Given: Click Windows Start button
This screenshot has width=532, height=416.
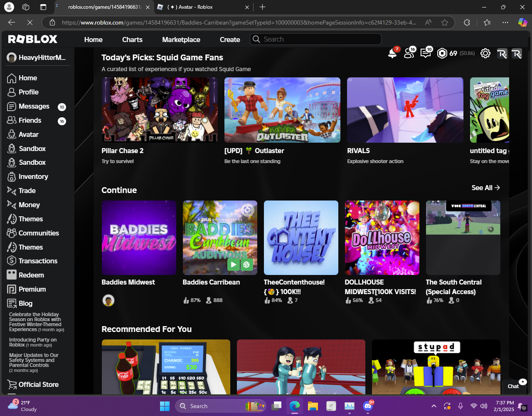Looking at the screenshot, I should [165, 406].
